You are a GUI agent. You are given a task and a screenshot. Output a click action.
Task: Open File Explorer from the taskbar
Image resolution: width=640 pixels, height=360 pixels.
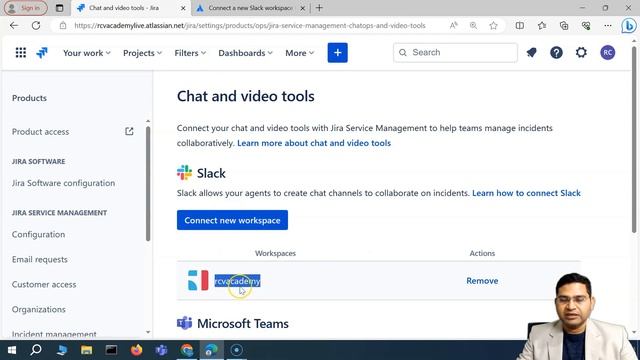tap(86, 350)
